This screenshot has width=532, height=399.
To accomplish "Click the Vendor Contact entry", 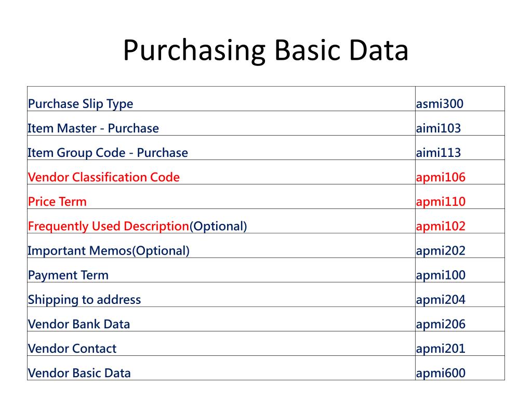I will click(x=72, y=349).
